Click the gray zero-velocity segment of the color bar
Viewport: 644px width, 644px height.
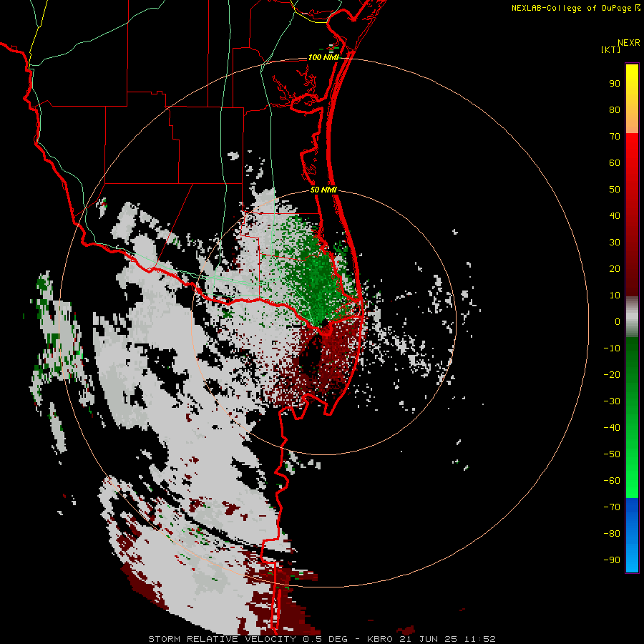click(632, 317)
